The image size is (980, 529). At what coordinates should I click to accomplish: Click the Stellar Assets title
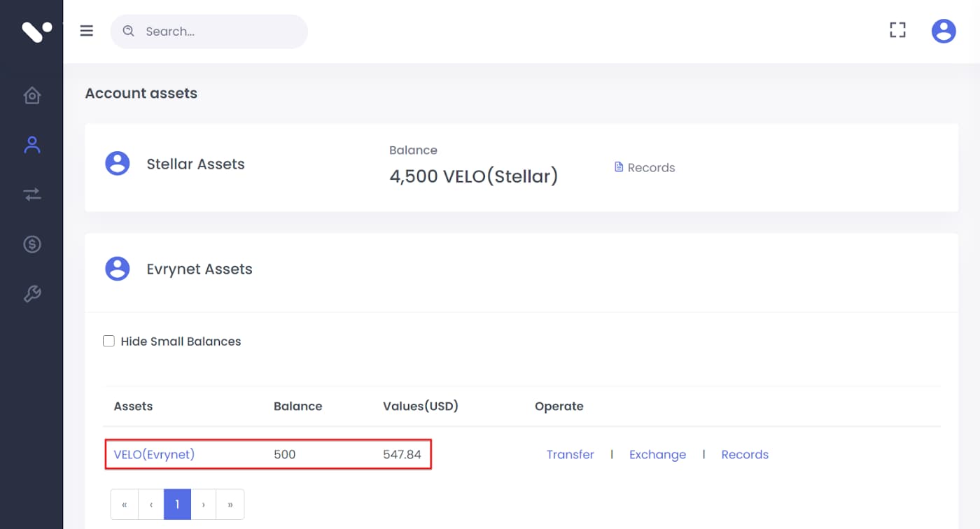point(196,164)
